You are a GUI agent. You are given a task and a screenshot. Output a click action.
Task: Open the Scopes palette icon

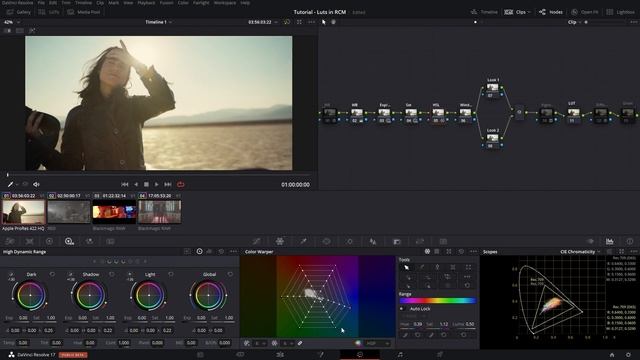[609, 241]
